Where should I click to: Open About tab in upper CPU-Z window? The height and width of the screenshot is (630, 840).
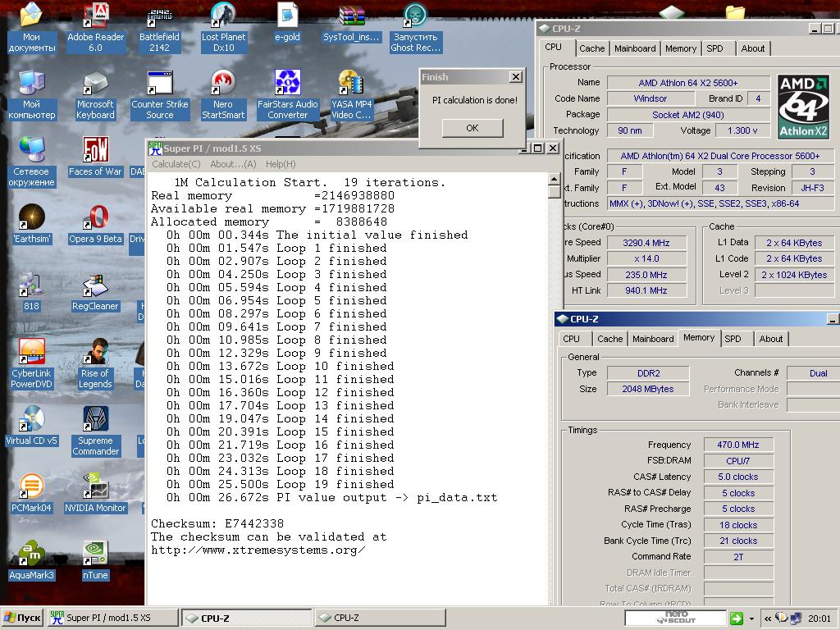(753, 48)
